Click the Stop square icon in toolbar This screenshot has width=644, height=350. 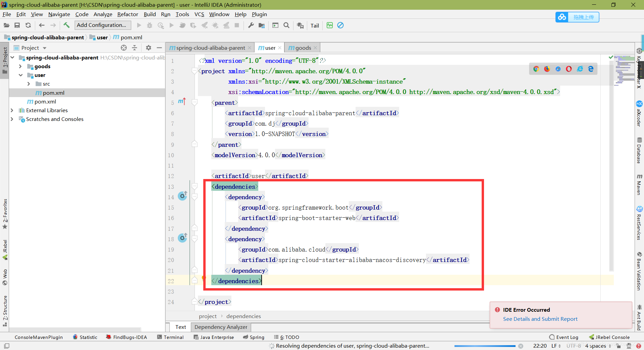tap(237, 25)
